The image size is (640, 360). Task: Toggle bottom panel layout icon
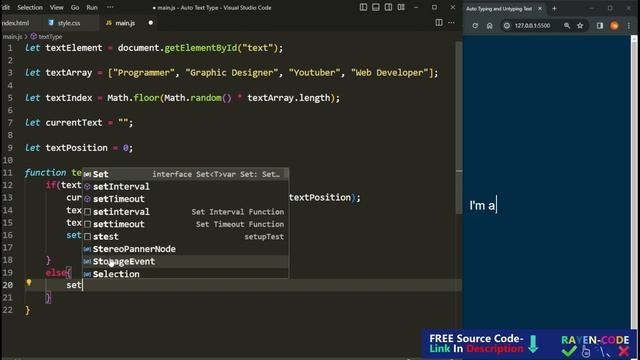point(376,7)
